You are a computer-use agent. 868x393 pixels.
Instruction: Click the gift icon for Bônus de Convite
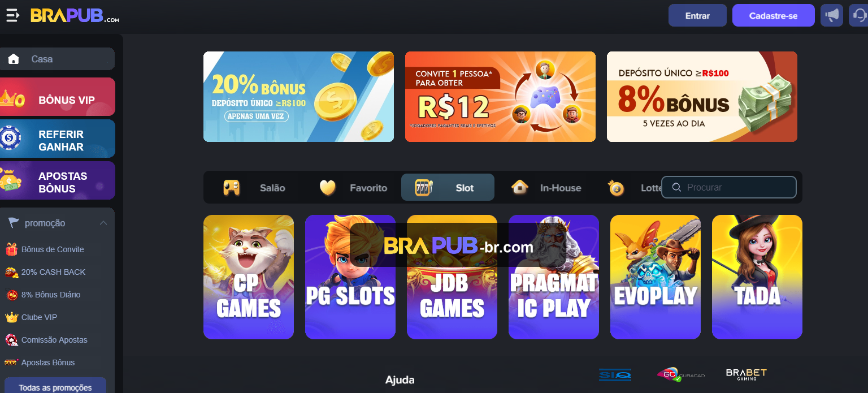point(11,249)
